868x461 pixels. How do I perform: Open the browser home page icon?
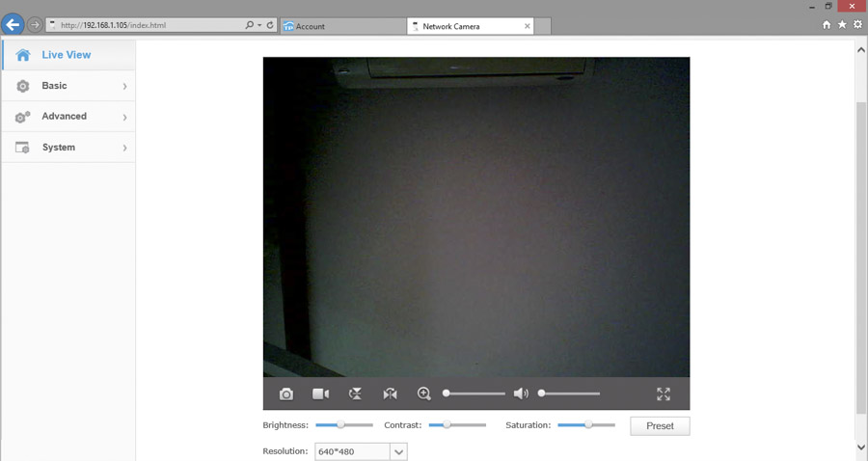tap(827, 24)
